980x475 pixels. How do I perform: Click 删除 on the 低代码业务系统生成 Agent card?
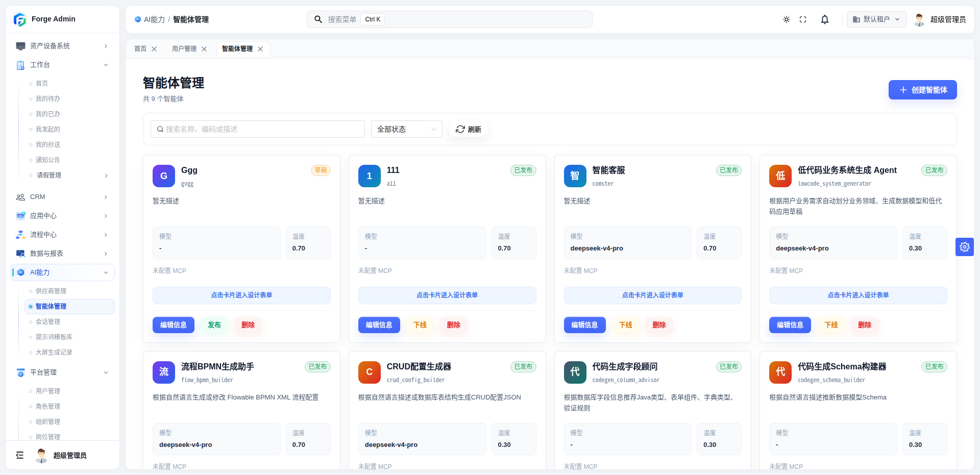[x=865, y=325]
